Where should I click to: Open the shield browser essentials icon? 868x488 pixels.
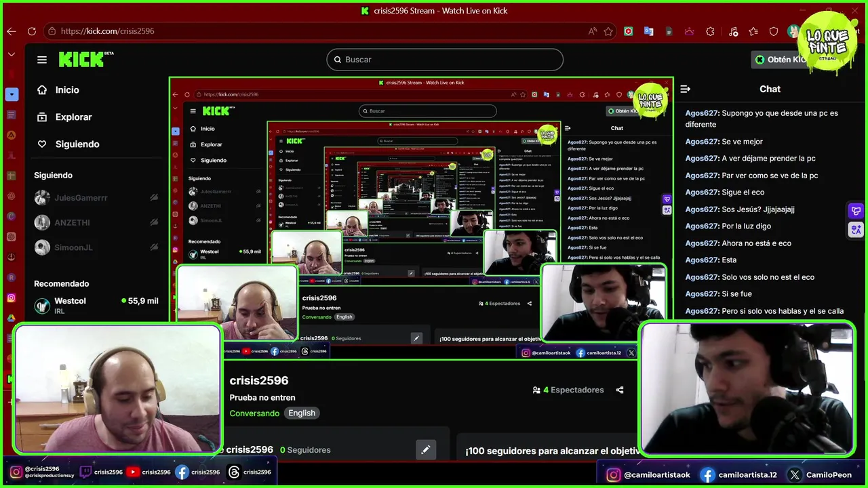(x=774, y=31)
